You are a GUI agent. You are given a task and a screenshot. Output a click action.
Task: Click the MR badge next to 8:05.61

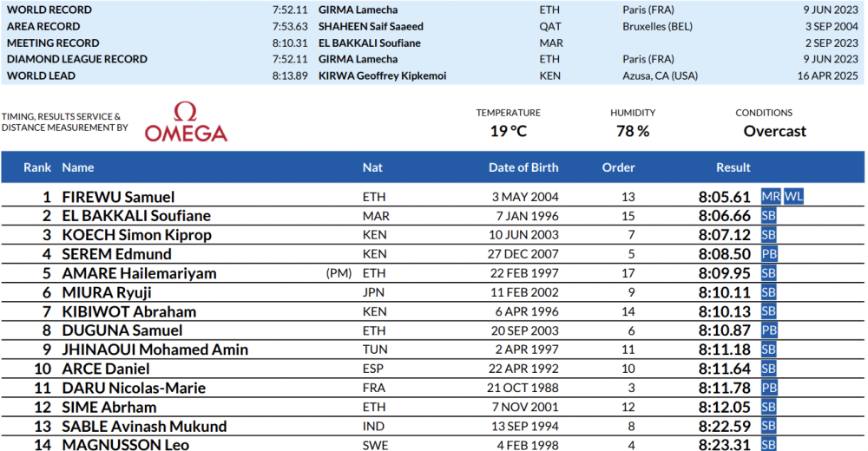771,197
